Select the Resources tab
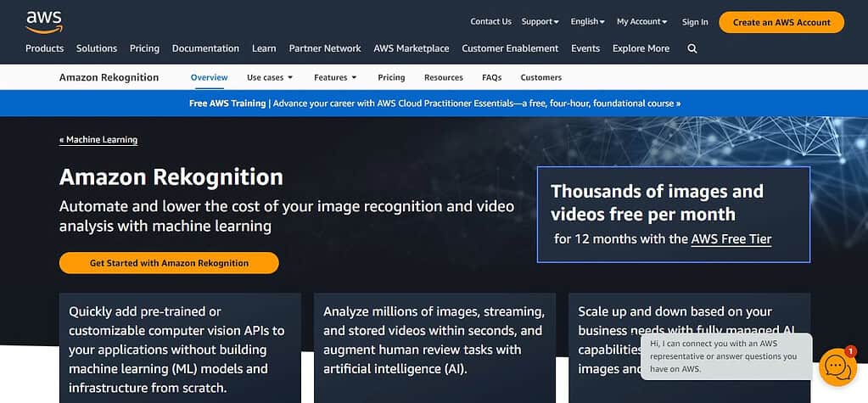 pyautogui.click(x=444, y=77)
